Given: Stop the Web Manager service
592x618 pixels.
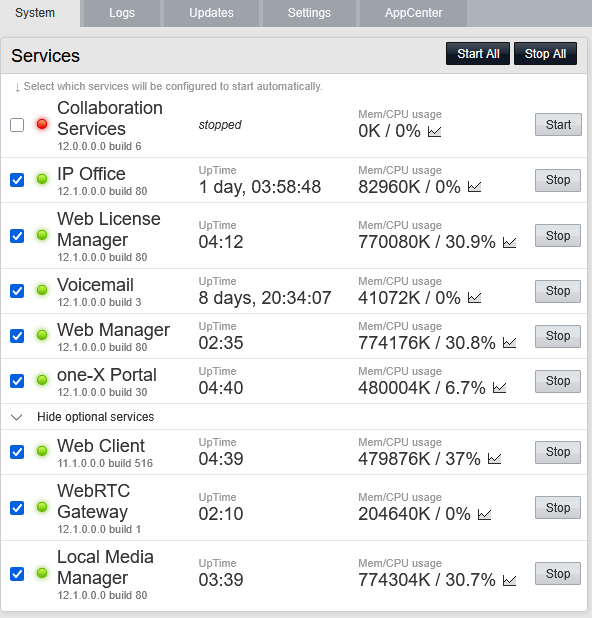Looking at the screenshot, I should pos(558,336).
